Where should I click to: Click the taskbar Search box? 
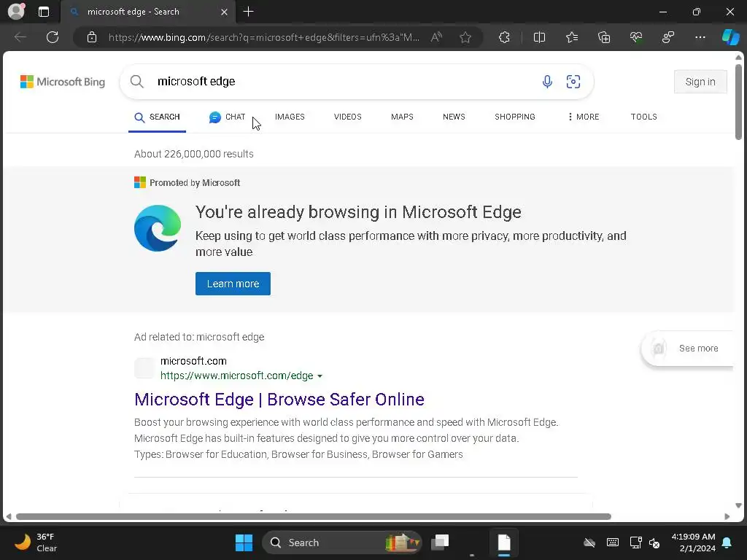[x=342, y=542]
